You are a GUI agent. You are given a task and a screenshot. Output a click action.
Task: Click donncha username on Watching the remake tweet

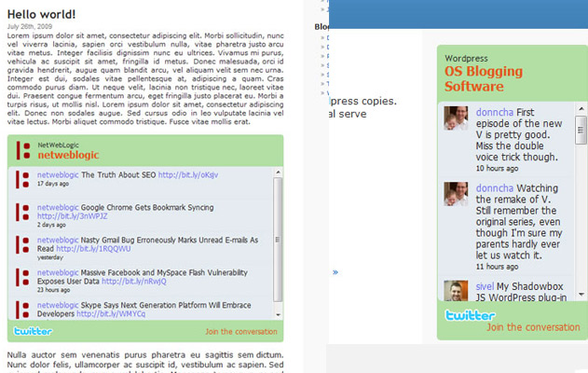tap(494, 188)
